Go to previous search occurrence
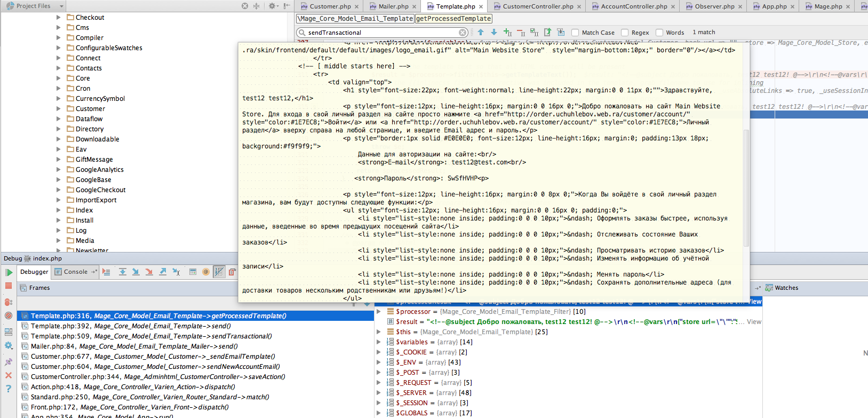This screenshot has height=418, width=868. (481, 33)
